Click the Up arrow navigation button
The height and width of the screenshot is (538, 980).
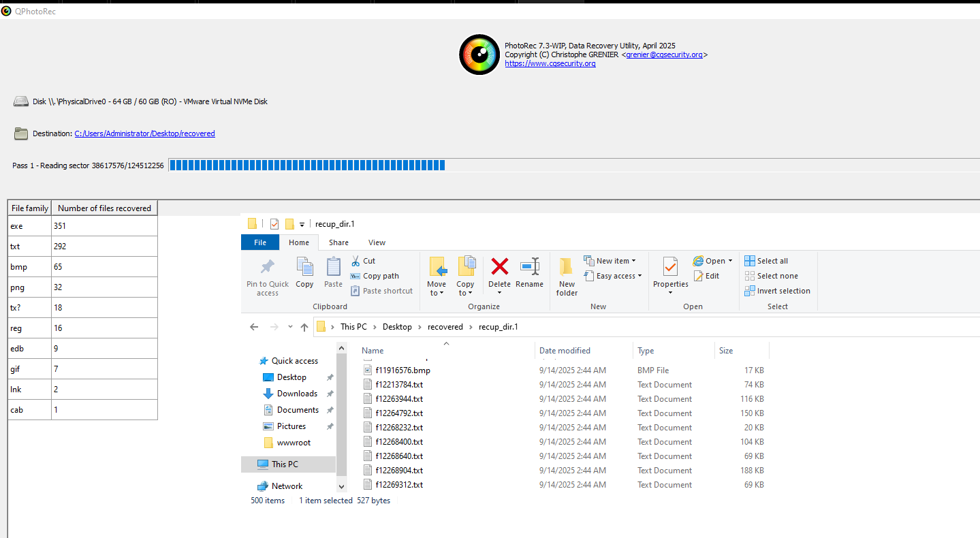coord(304,327)
